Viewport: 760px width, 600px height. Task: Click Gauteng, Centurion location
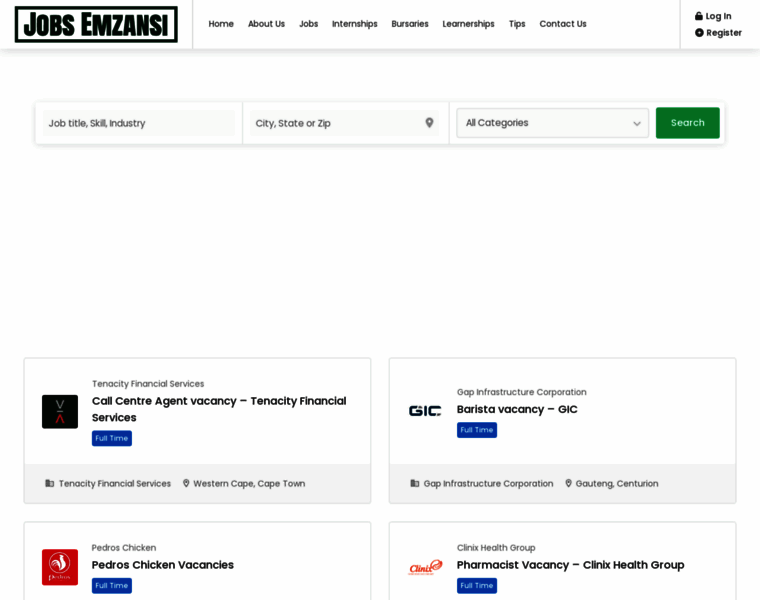click(617, 484)
